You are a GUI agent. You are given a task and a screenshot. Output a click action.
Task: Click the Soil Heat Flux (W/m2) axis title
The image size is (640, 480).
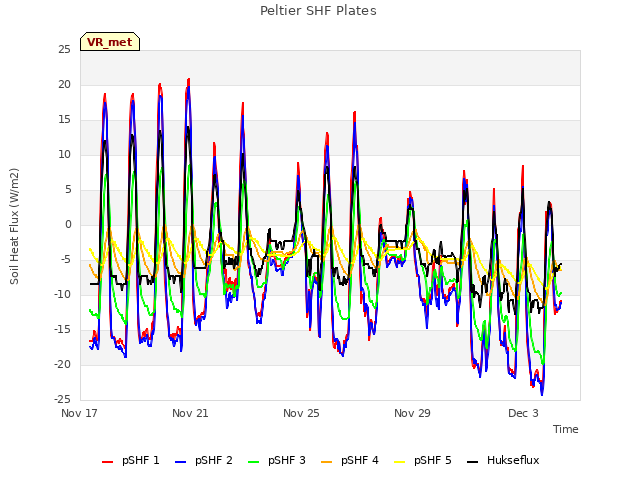[x=14, y=226]
